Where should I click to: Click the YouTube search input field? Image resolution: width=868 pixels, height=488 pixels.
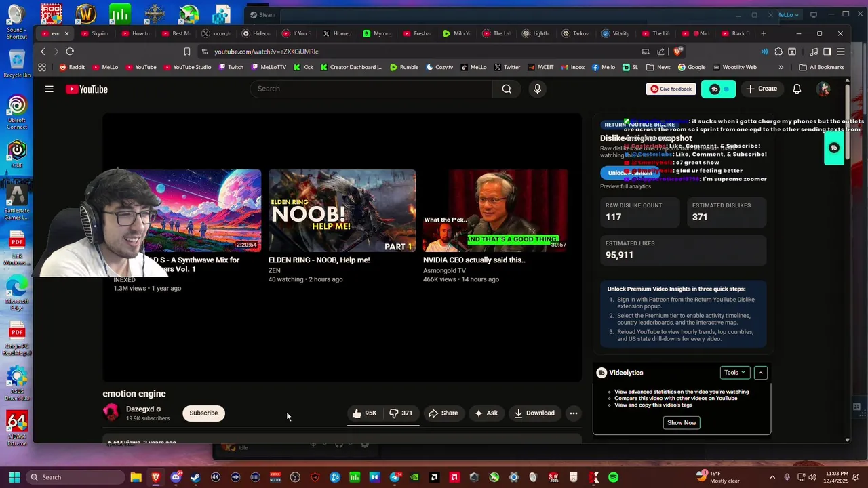click(x=372, y=89)
